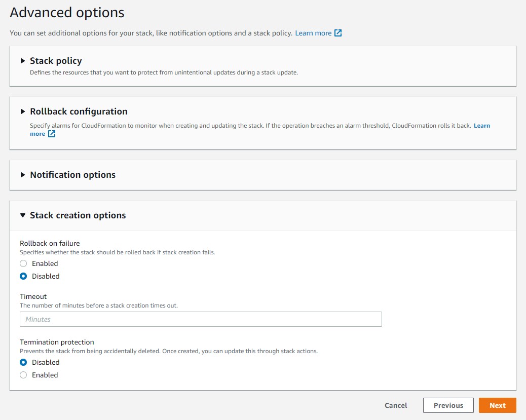Select Disabled for Termination protection

coord(23,362)
